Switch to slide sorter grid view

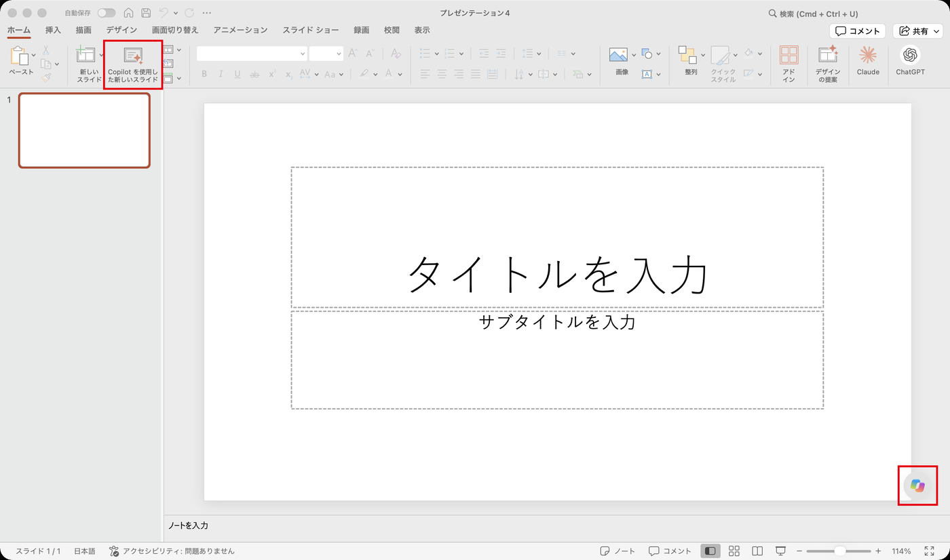(734, 551)
